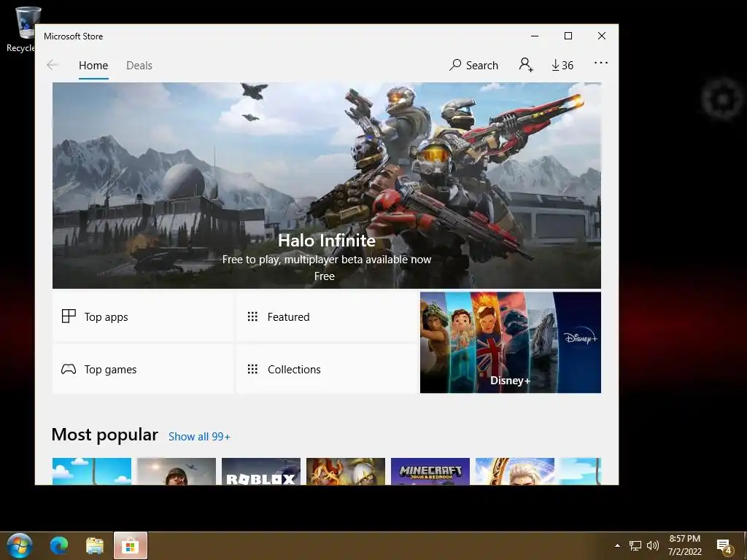Image resolution: width=747 pixels, height=560 pixels.
Task: Click Show all 99+ link
Action: (x=199, y=437)
